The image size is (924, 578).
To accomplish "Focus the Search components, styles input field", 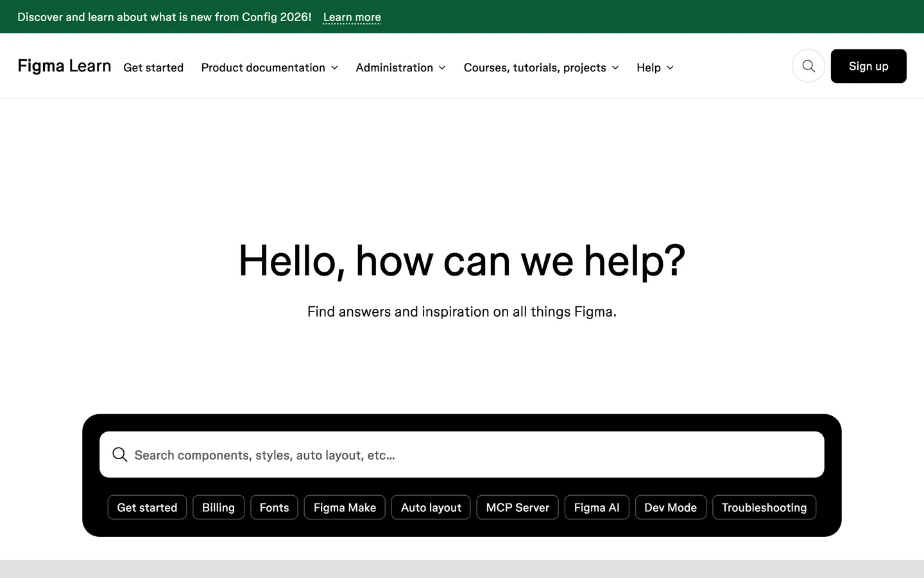I will pos(462,455).
